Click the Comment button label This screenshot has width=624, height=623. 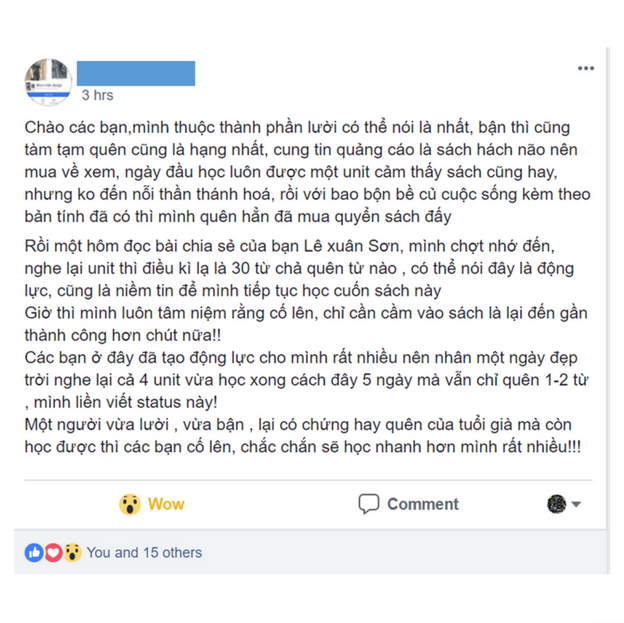point(423,504)
